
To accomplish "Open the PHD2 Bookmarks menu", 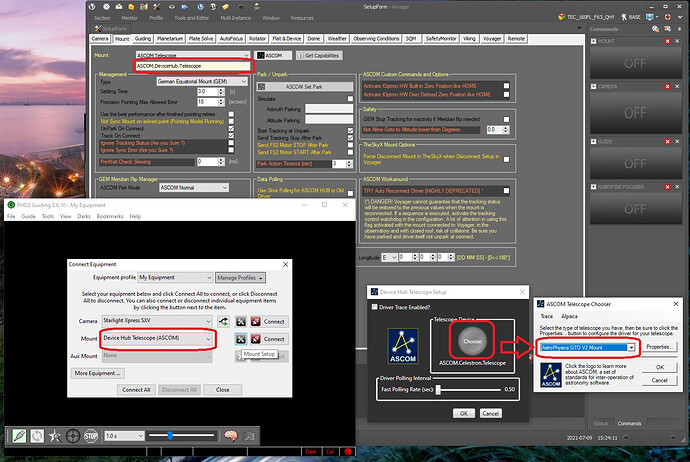I will click(110, 216).
